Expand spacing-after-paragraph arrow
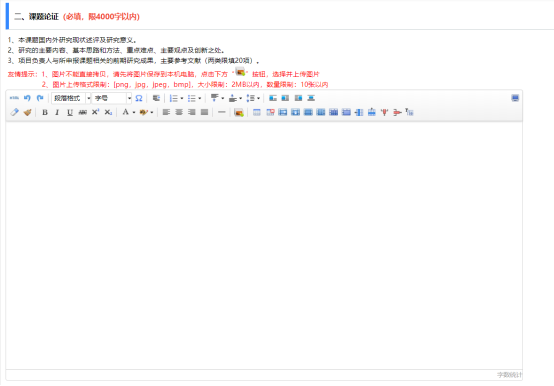Screen dimensions: 554x386 pos(241,98)
